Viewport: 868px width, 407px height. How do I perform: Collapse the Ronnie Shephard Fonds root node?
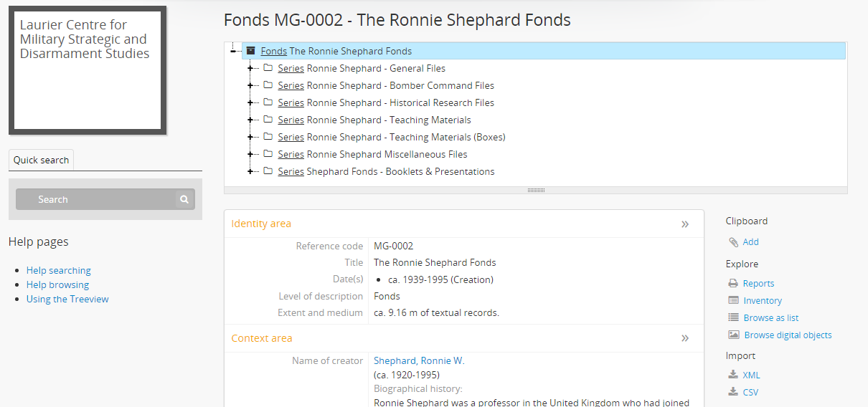[233, 51]
